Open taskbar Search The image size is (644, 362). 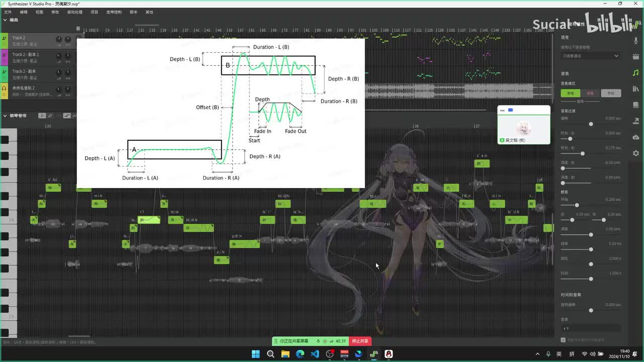(271, 354)
